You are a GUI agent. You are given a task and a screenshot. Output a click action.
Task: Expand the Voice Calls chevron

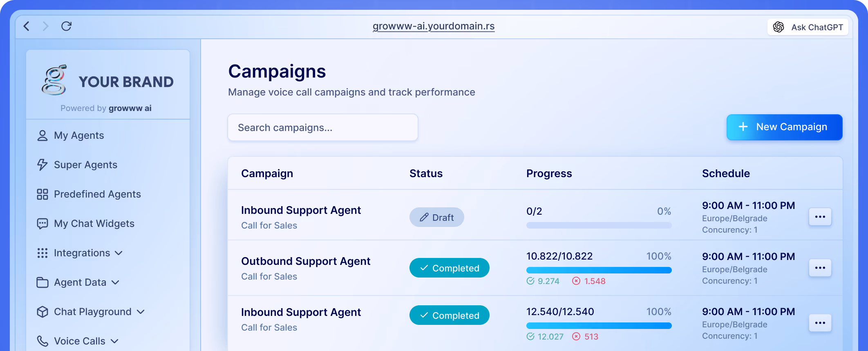click(114, 341)
